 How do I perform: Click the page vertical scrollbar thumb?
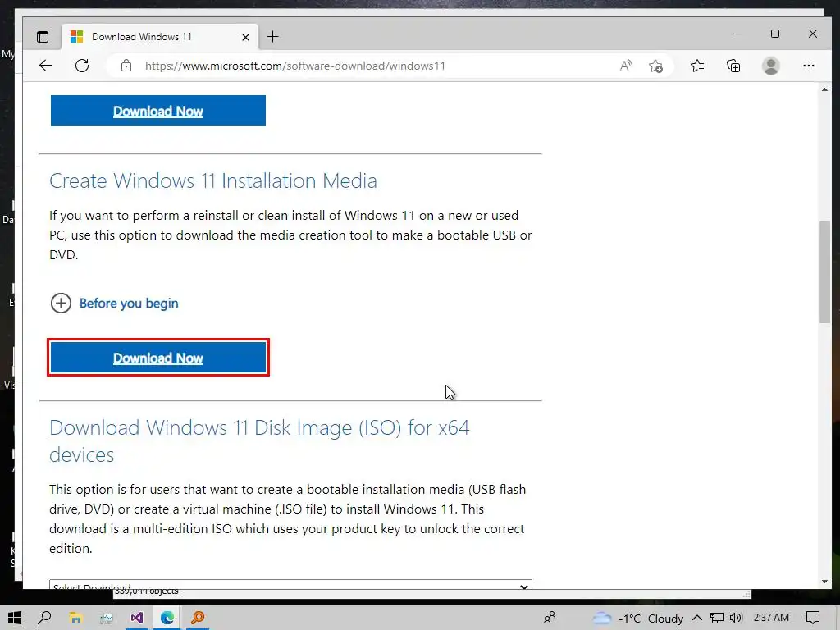coord(824,272)
